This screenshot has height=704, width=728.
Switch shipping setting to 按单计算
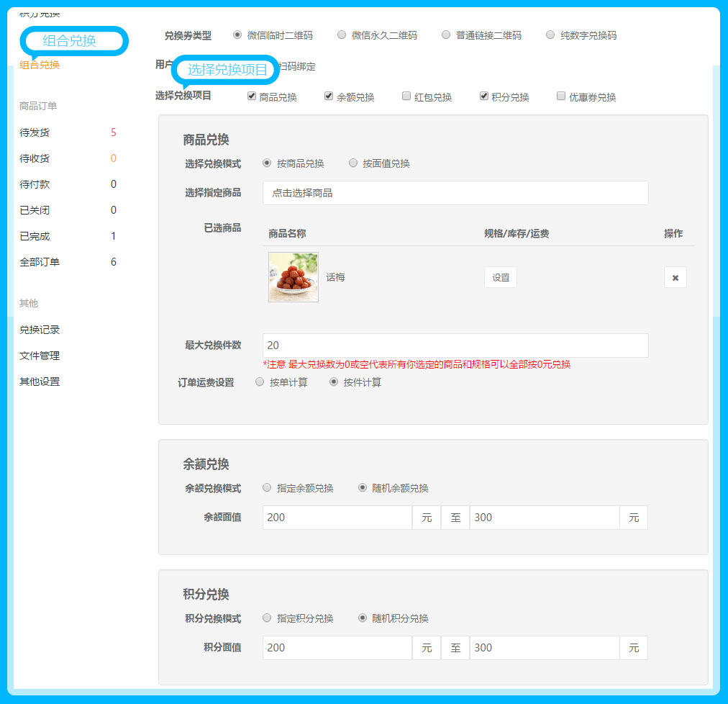260,382
